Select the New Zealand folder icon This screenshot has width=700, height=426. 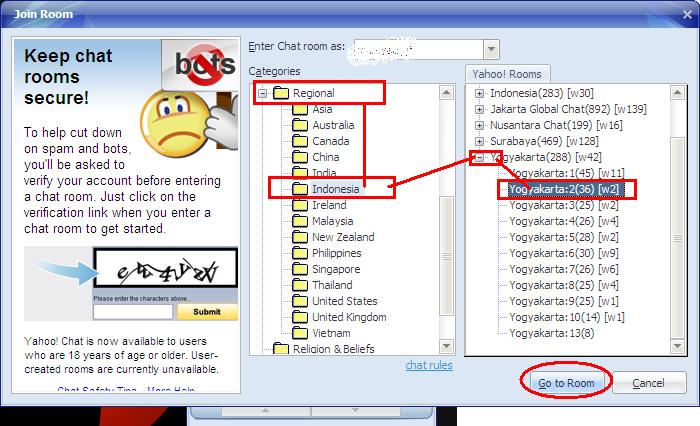click(300, 237)
